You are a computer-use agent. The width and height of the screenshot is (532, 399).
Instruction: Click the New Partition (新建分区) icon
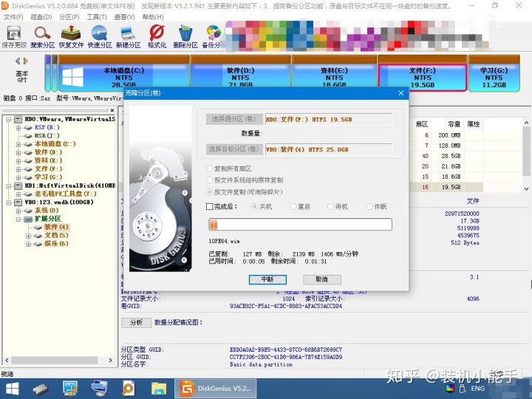pos(129,36)
